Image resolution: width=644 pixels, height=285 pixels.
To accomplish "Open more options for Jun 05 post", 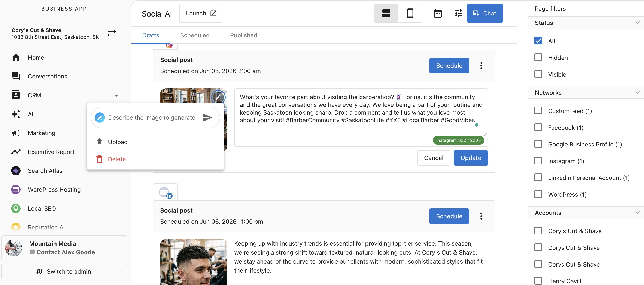I will [481, 66].
